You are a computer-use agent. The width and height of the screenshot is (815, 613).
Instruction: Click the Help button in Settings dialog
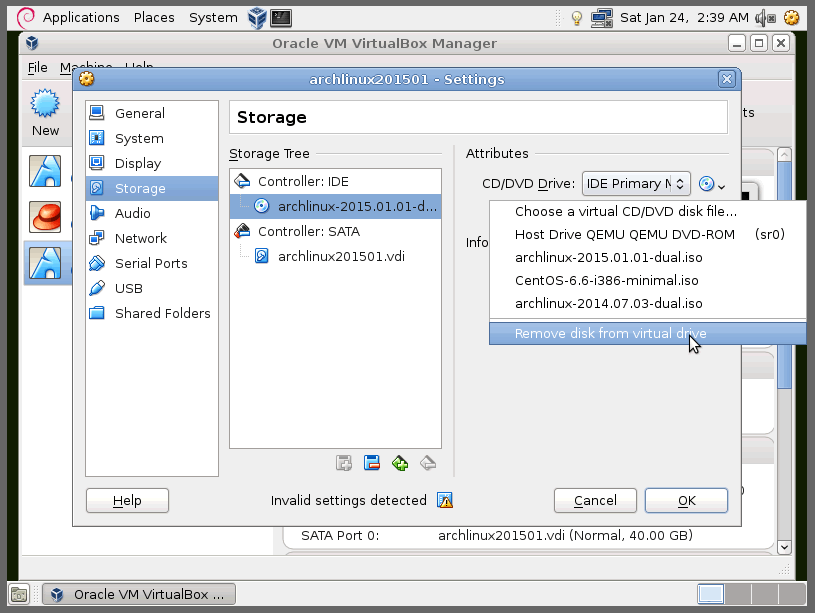tap(127, 500)
